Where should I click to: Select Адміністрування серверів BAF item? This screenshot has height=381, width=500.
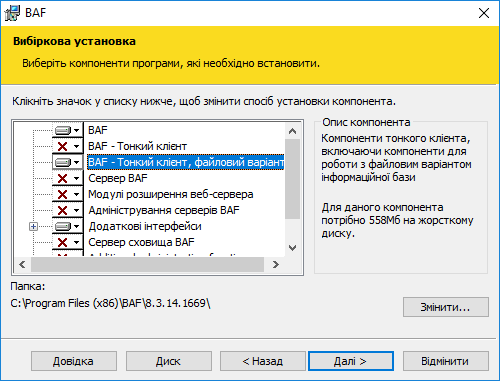pyautogui.click(x=164, y=210)
